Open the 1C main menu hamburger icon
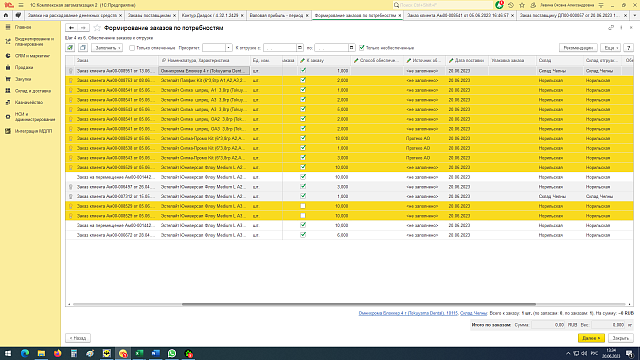The image size is (640, 360). 21,5
